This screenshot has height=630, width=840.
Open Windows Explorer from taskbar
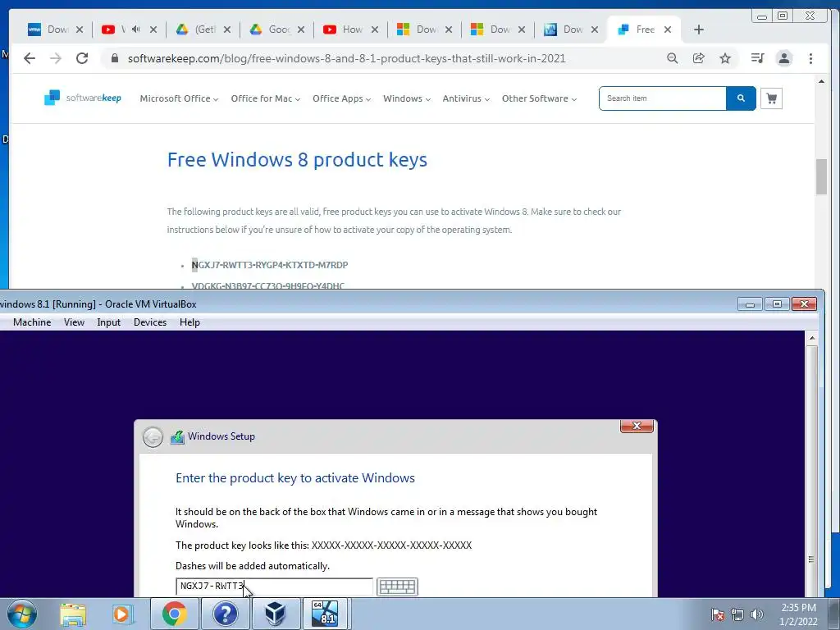[73, 614]
